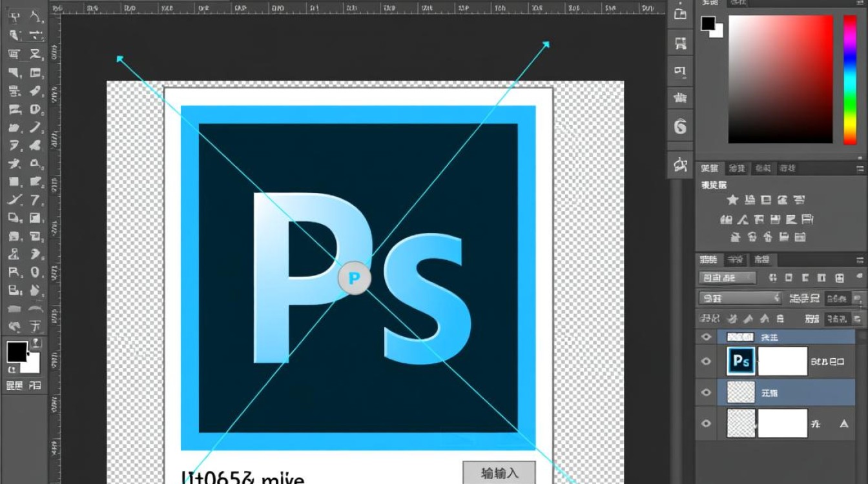The width and height of the screenshot is (868, 484).
Task: Click the topmost icon in the collapsed panel strip
Action: [x=680, y=13]
